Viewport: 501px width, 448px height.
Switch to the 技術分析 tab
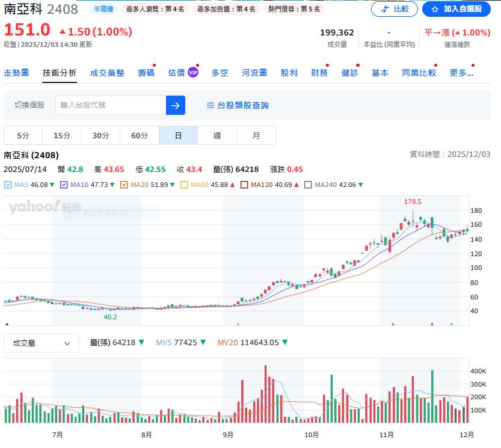pos(59,72)
